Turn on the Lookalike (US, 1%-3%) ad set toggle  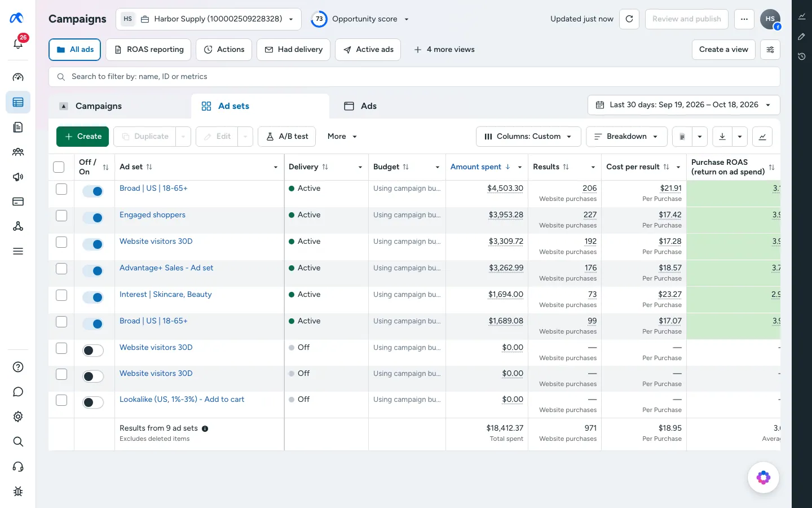[x=93, y=402]
